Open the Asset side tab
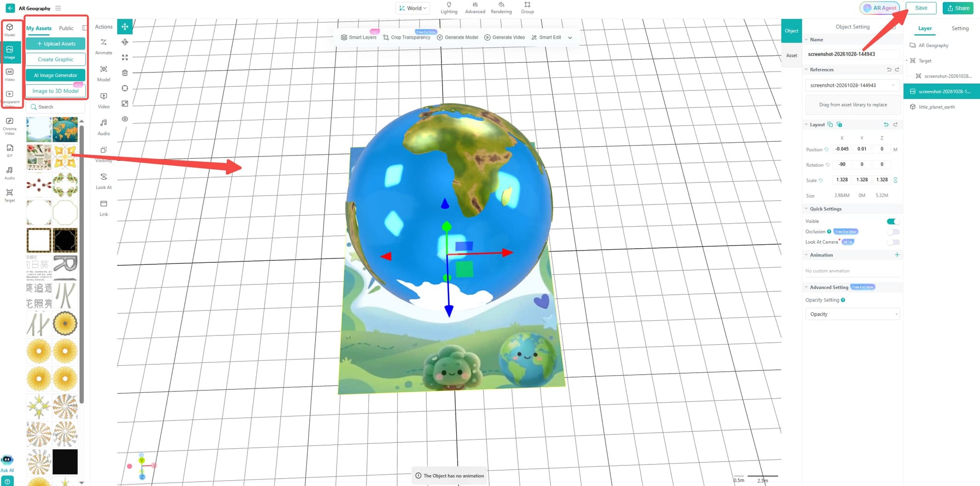 (791, 55)
